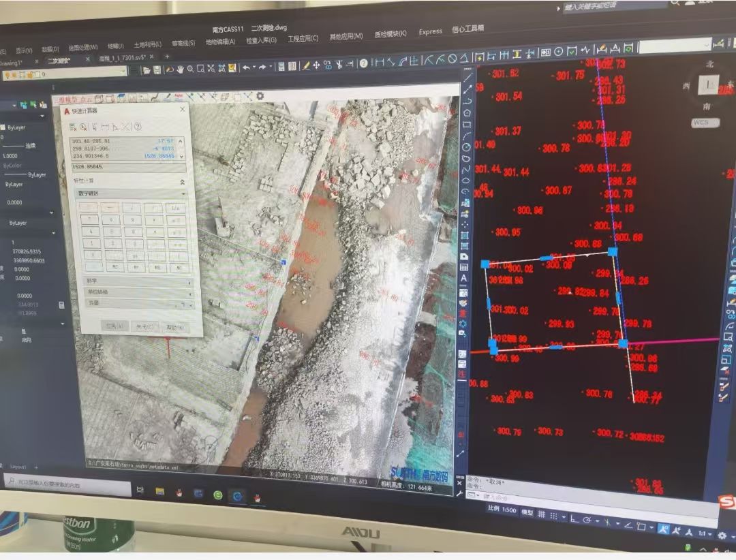Click the 1/x key on calculator keypad
The width and height of the screenshot is (736, 560).
(175, 208)
